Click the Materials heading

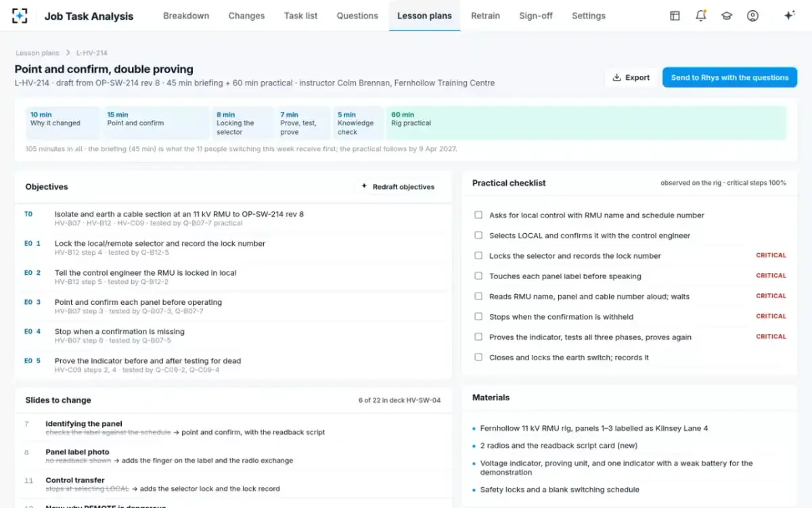(x=491, y=398)
